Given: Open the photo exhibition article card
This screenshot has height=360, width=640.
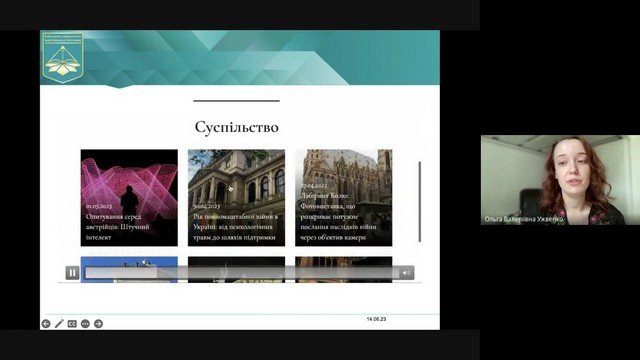Looking at the screenshot, I should coord(344,198).
